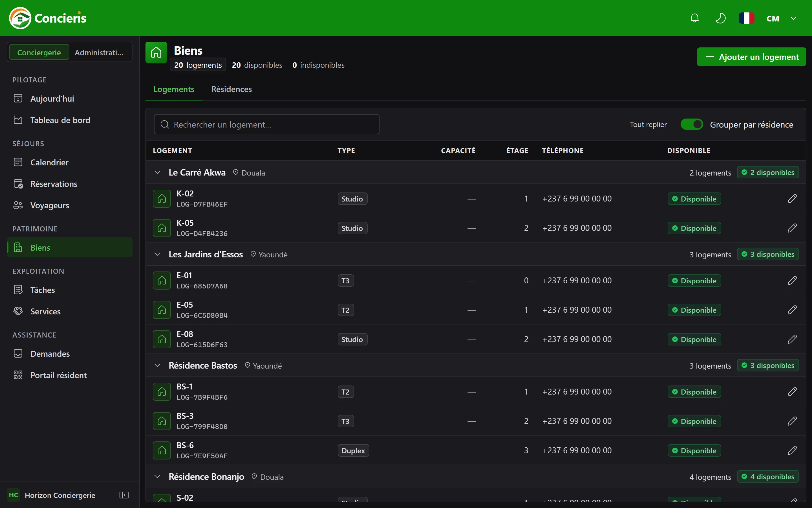Collapse Les Jardins d'Essos group
This screenshot has height=508, width=812.
coord(157,254)
